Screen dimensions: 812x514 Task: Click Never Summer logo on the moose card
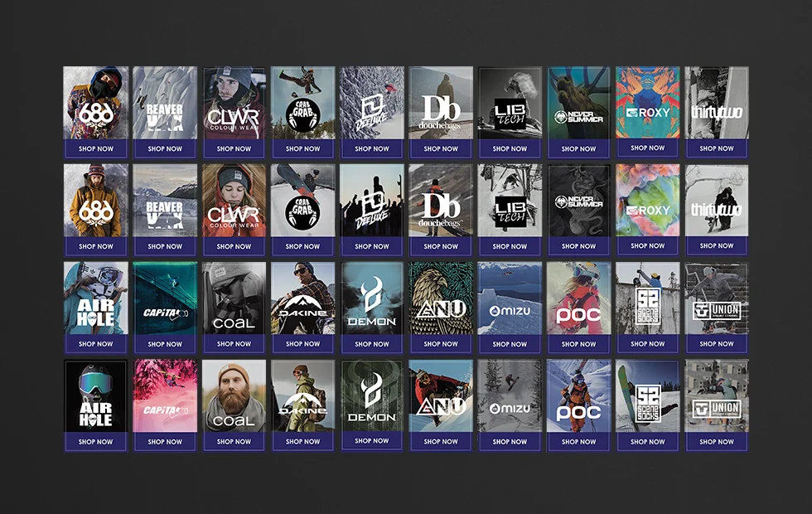tap(578, 117)
